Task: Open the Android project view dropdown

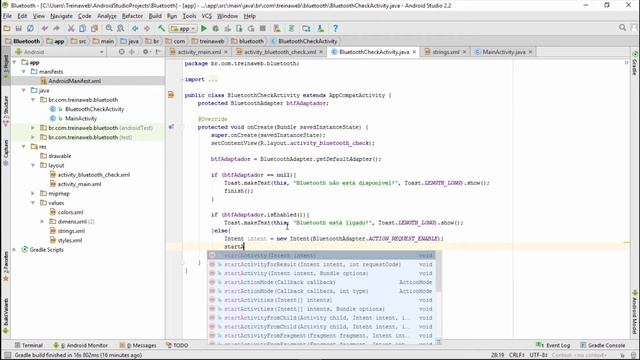Action: pos(60,52)
